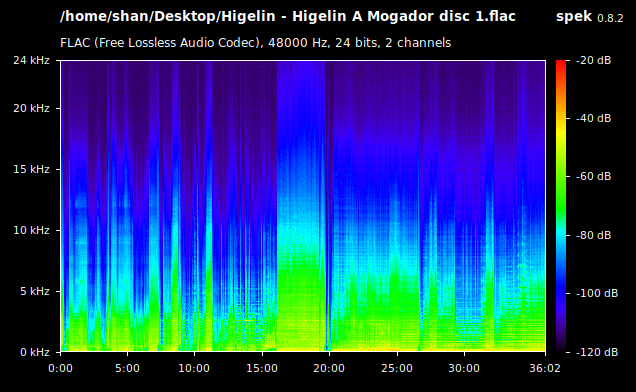The height and width of the screenshot is (392, 636).
Task: Click the -20 dB scale label
Action: (x=593, y=60)
